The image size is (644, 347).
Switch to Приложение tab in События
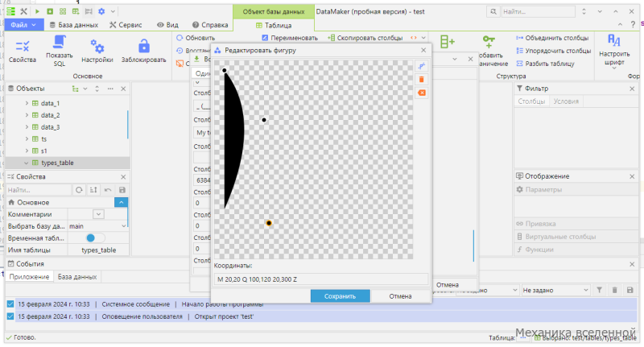tap(29, 277)
